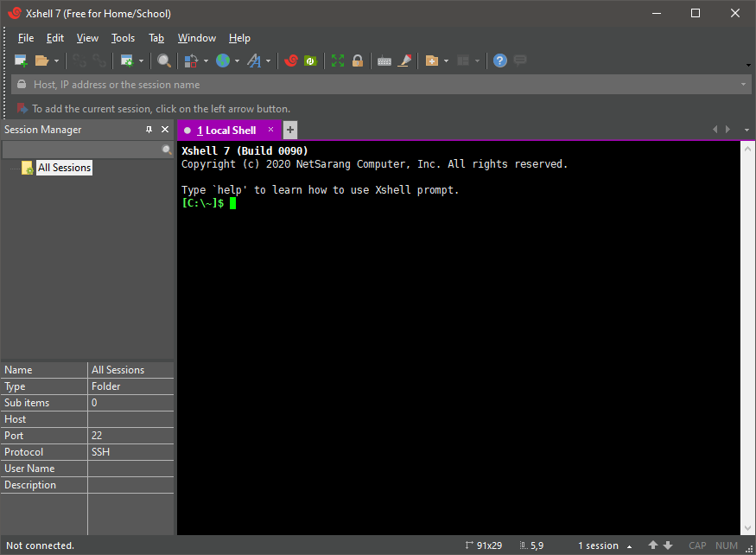Image resolution: width=756 pixels, height=555 pixels.
Task: Open the Tab menu
Action: coord(156,38)
